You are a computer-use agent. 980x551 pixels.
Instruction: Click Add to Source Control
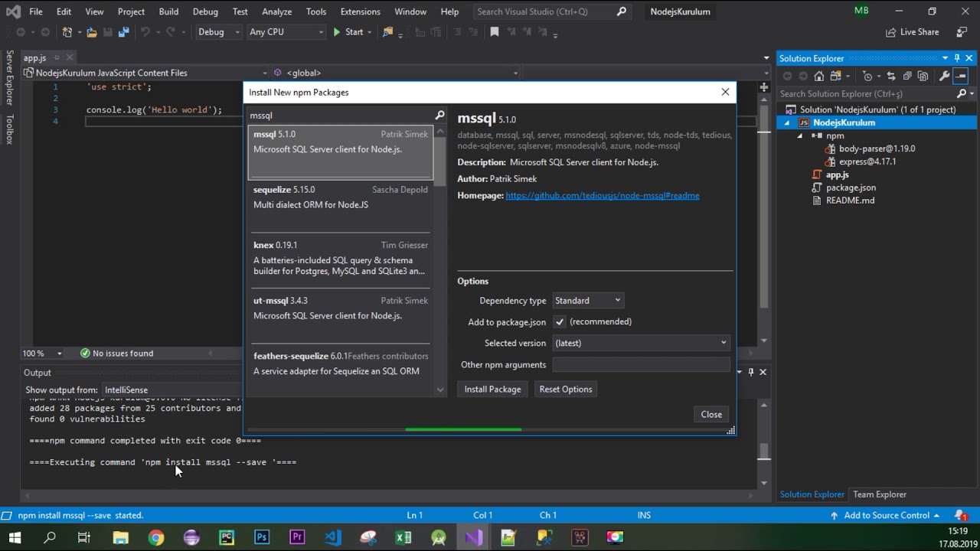click(887, 515)
